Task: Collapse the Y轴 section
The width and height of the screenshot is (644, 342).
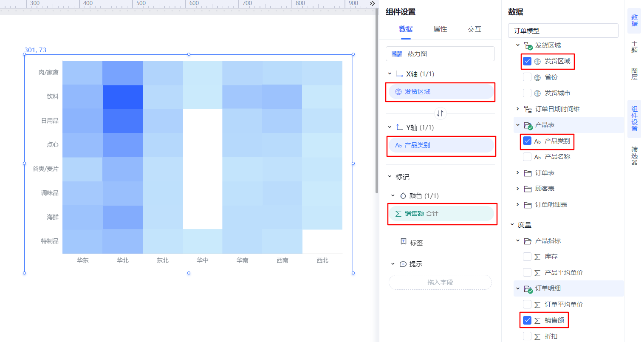Action: (390, 127)
